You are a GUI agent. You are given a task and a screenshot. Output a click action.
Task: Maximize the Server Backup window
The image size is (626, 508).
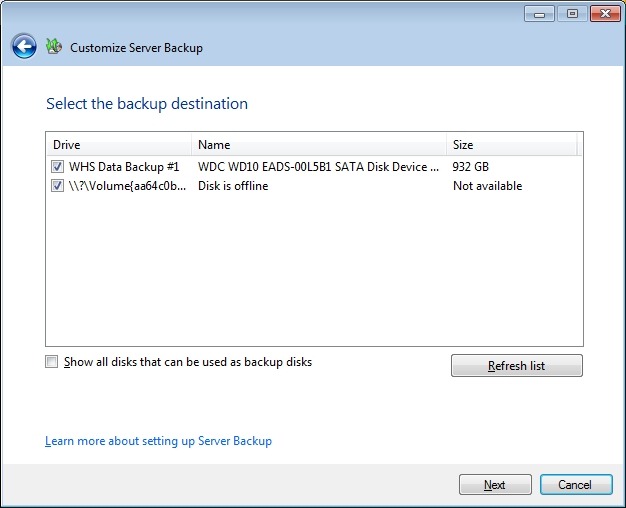(573, 13)
